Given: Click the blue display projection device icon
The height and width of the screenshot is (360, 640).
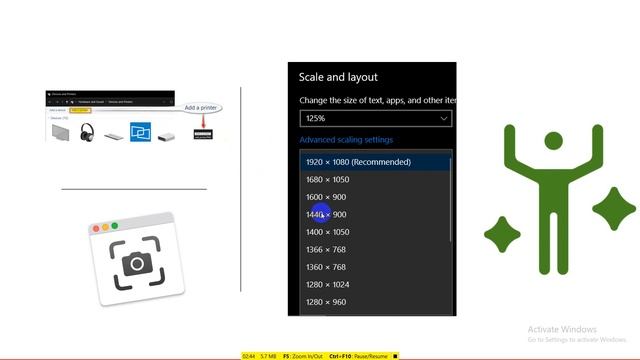Looking at the screenshot, I should (140, 132).
